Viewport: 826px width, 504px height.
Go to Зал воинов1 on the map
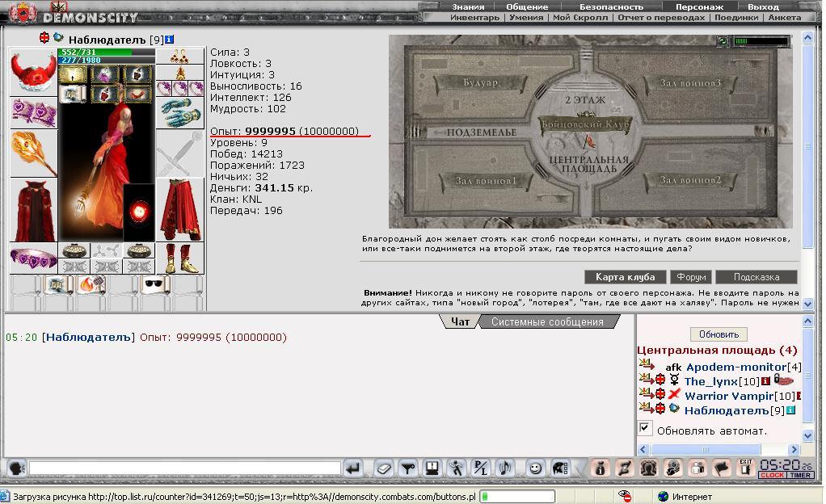(486, 181)
